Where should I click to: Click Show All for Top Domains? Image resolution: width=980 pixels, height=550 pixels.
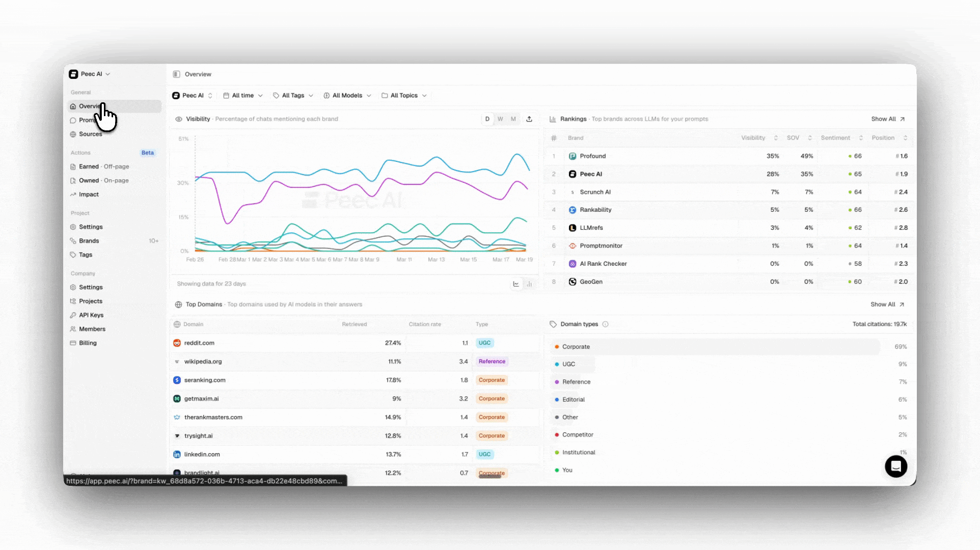887,305
